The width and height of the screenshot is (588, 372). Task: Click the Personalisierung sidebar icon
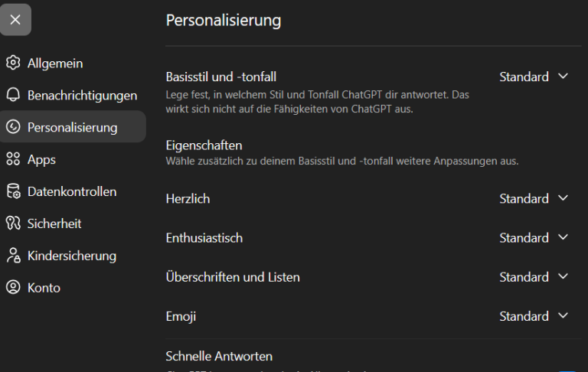(13, 127)
